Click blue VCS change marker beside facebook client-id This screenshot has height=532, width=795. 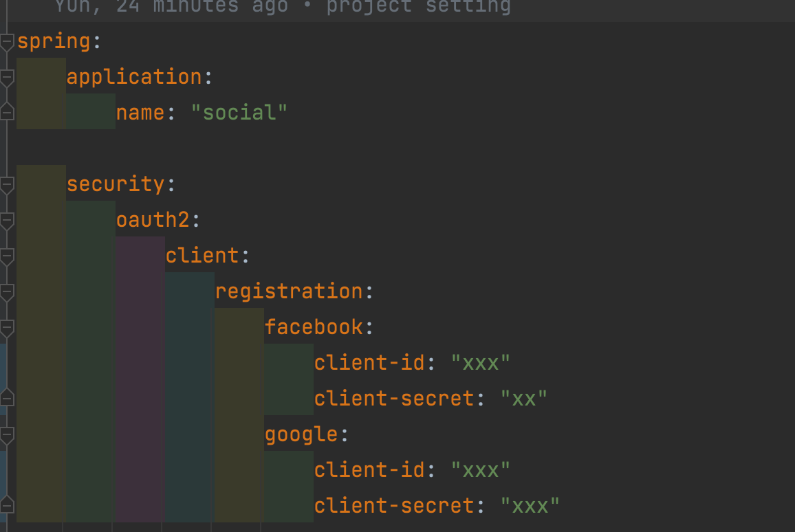pos(3,362)
